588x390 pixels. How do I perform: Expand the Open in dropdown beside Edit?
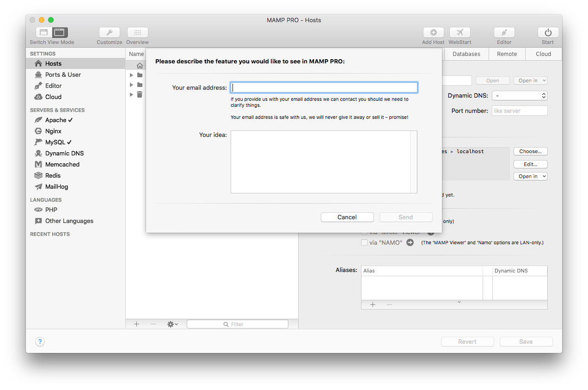point(530,176)
